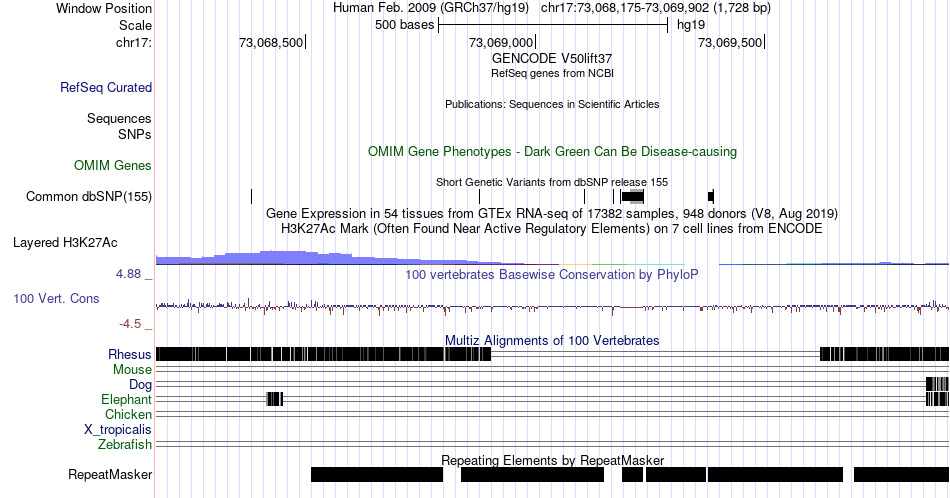Click the OMIM Gene Phenotypes track title
The image size is (950, 498).
pos(552,151)
